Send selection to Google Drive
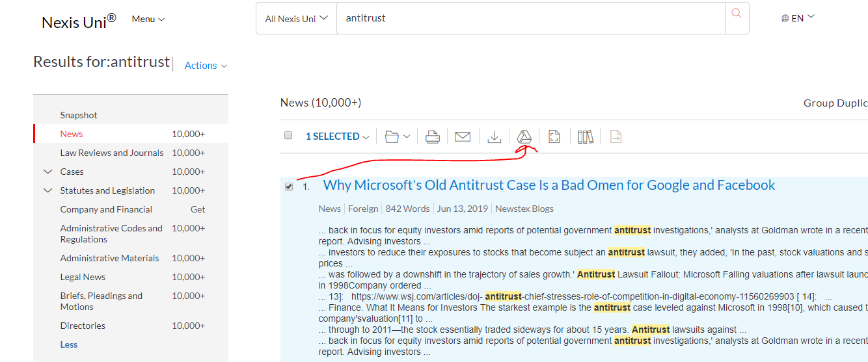The width and height of the screenshot is (868, 362). click(x=524, y=136)
